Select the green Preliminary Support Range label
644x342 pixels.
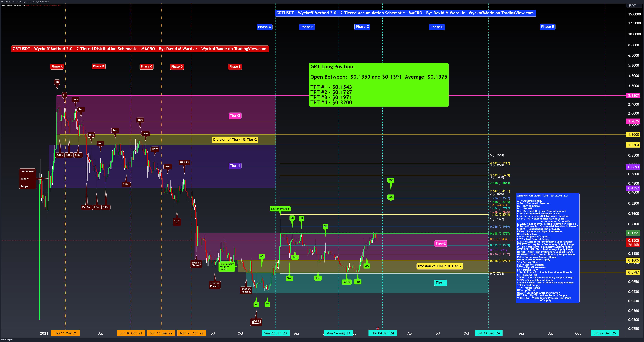[x=227, y=267]
